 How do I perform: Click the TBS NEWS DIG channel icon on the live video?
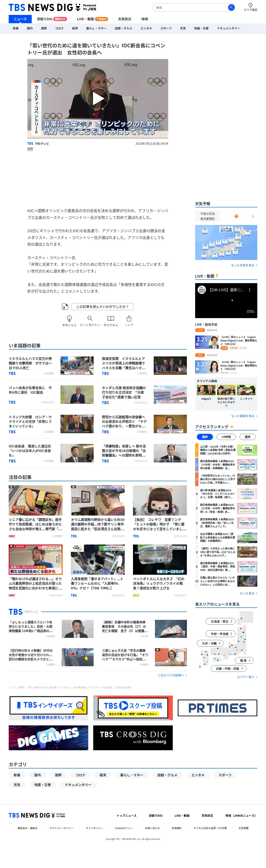pos(202,290)
